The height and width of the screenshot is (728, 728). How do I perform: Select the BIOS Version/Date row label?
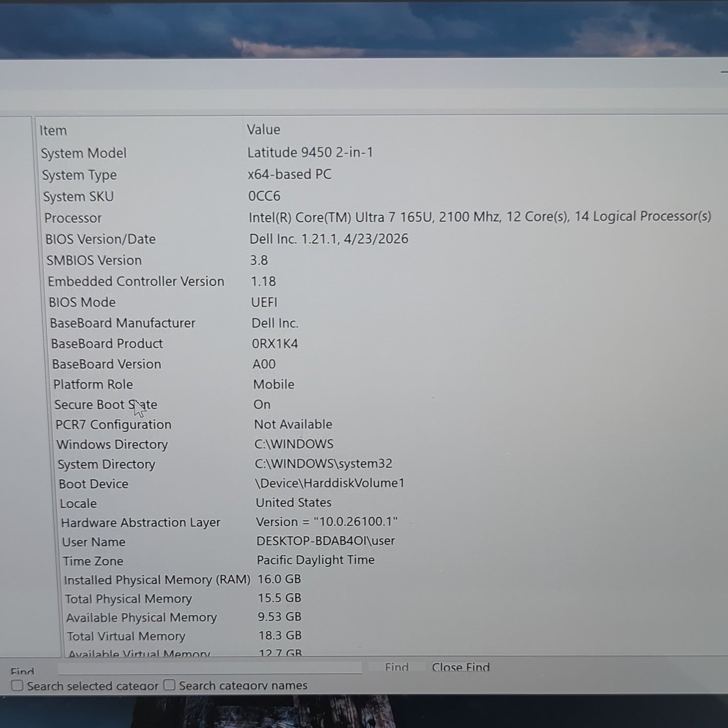(x=101, y=239)
